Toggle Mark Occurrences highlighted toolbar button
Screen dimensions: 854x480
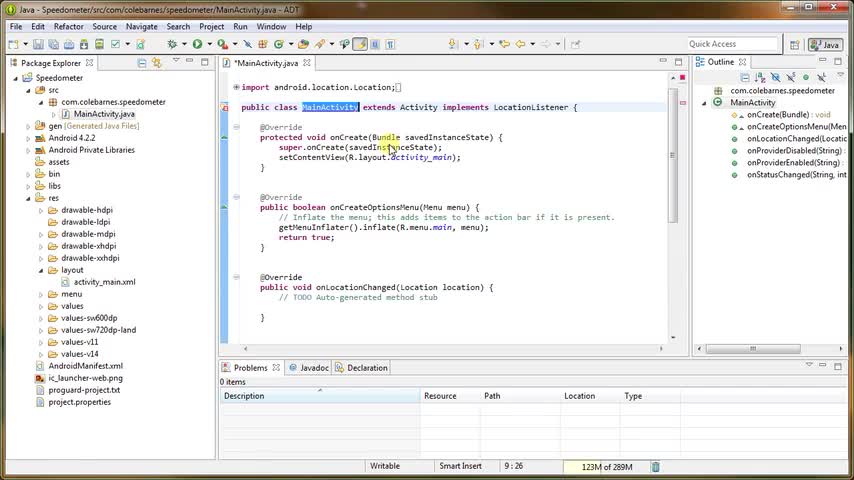[360, 44]
